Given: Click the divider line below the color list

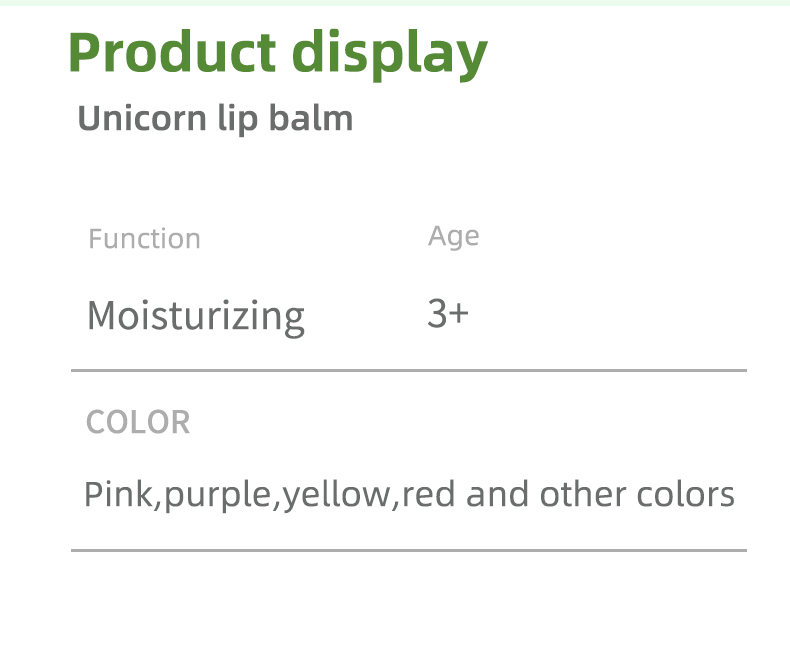Looking at the screenshot, I should click(x=408, y=550).
